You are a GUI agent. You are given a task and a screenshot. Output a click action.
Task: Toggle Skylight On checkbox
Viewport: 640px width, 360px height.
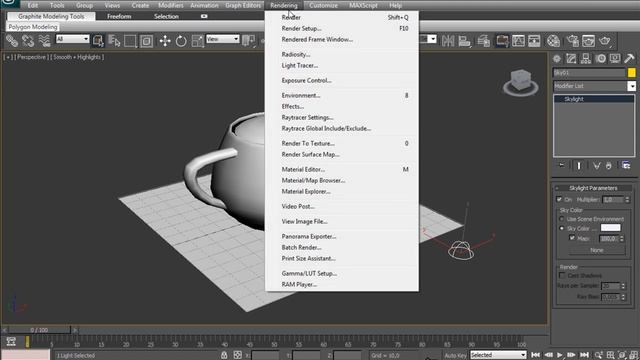(x=559, y=200)
